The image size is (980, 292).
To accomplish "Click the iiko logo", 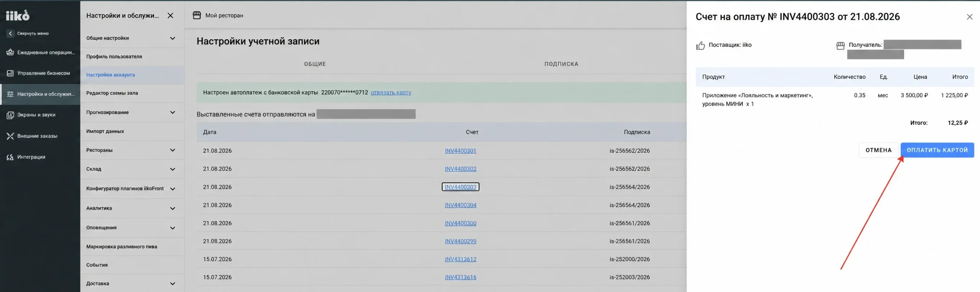I will [18, 15].
